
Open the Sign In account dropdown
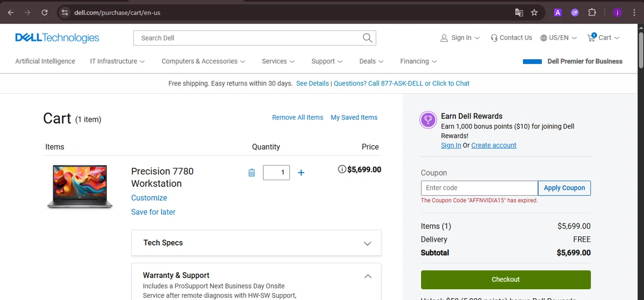pyautogui.click(x=460, y=38)
